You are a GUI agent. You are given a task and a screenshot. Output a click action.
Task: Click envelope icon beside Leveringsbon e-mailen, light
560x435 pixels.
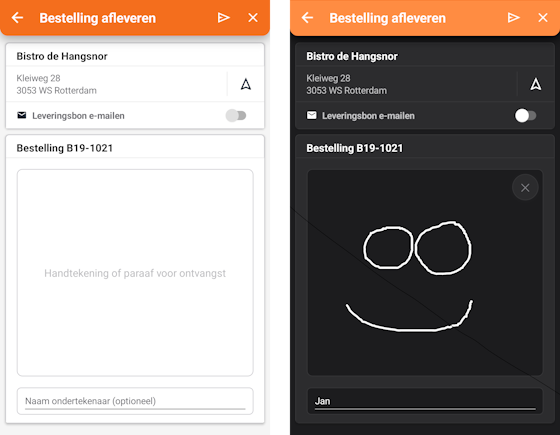22,115
